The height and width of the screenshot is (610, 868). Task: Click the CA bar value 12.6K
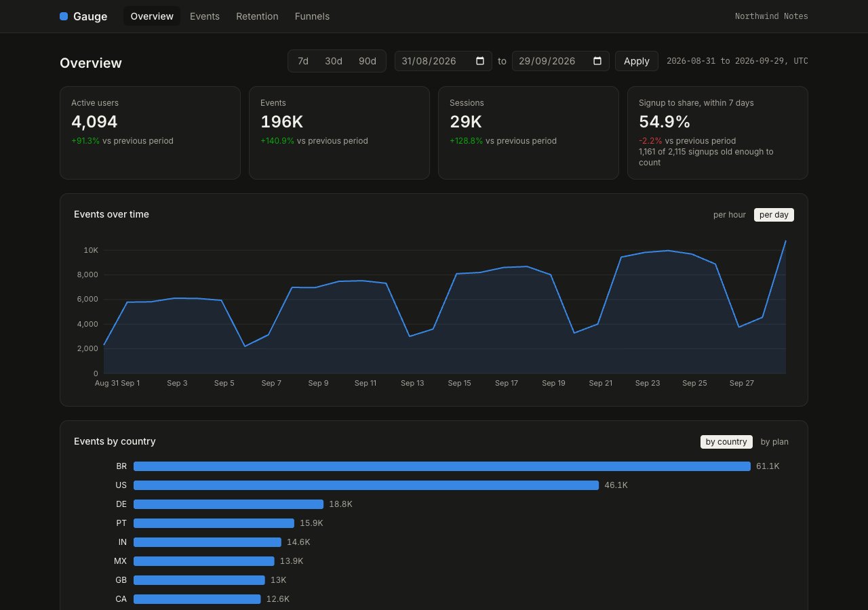[278, 599]
